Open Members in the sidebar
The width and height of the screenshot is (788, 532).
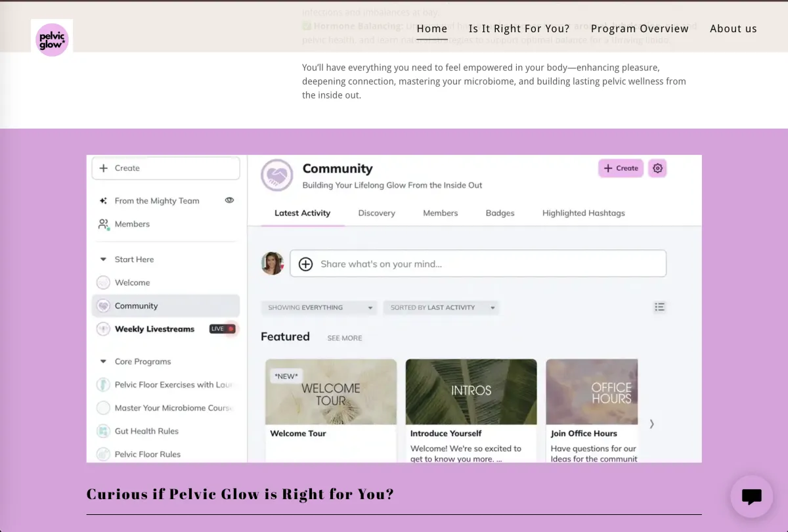tap(132, 224)
